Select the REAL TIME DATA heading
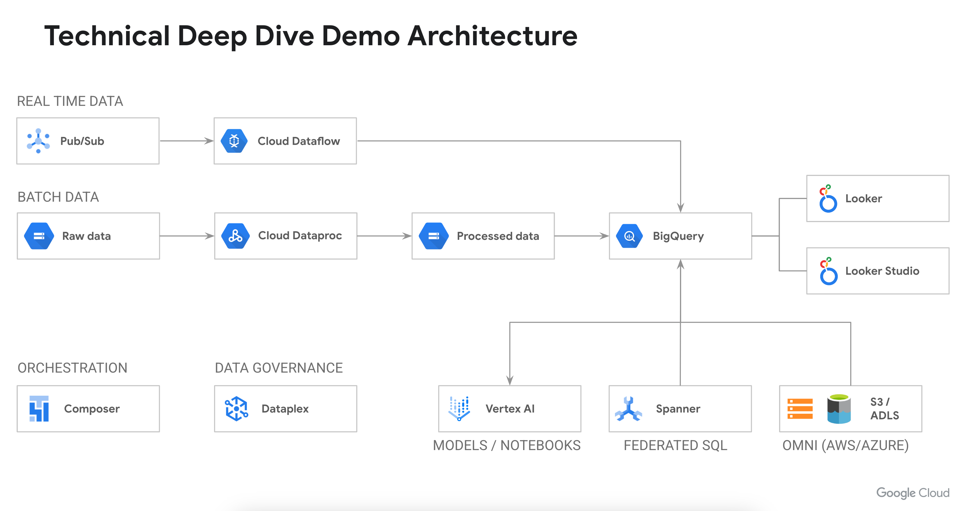 point(70,101)
